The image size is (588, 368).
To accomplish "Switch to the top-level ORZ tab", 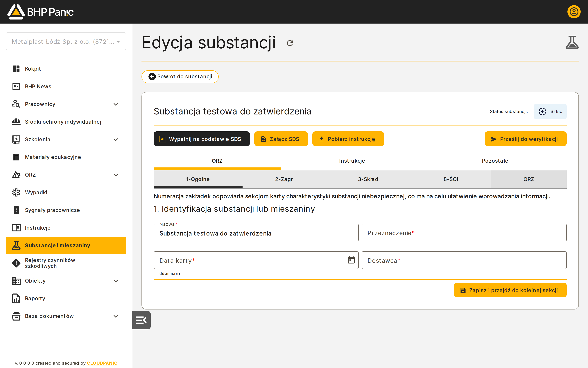I will [217, 161].
